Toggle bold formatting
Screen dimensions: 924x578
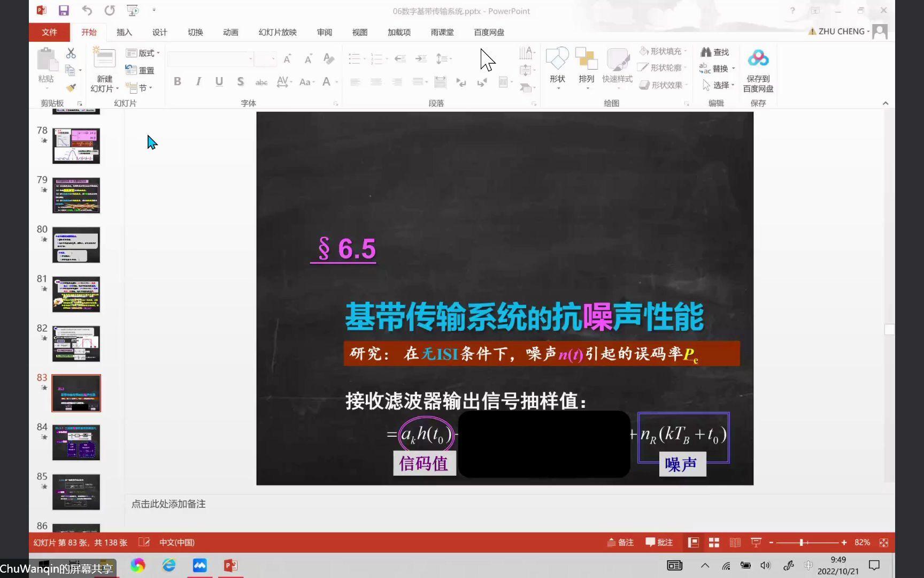tap(177, 81)
